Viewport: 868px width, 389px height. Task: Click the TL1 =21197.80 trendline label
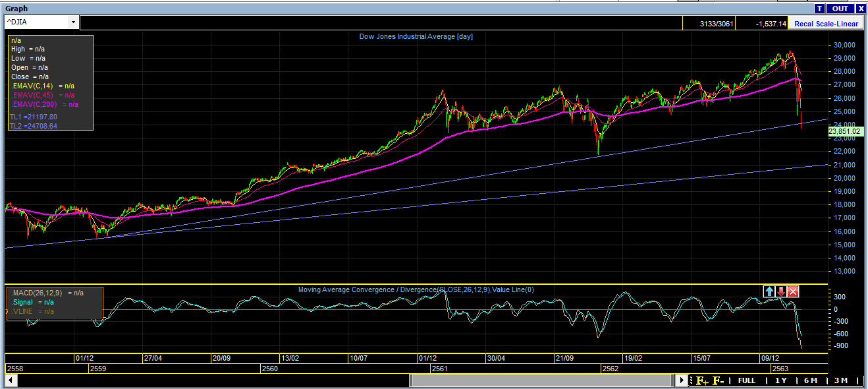[x=34, y=117]
